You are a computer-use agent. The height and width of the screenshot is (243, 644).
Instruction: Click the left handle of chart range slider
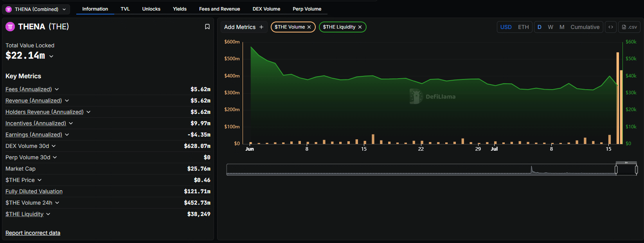616,169
